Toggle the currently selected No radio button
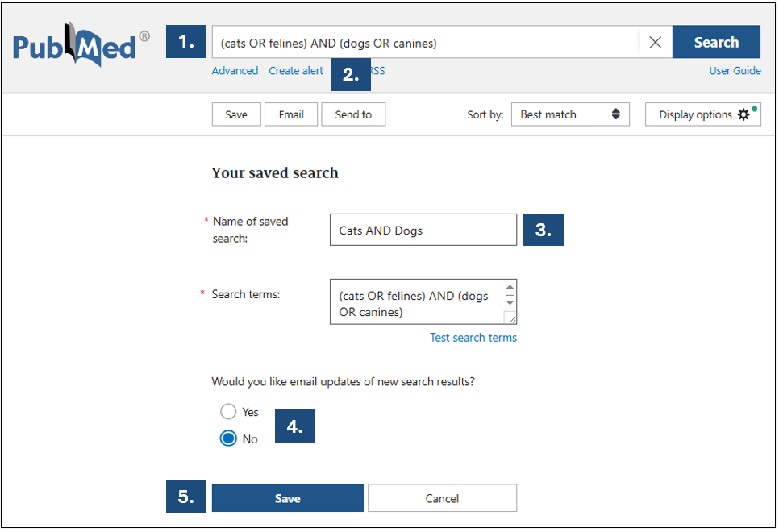Screen dimensions: 779x532 pyautogui.click(x=227, y=438)
